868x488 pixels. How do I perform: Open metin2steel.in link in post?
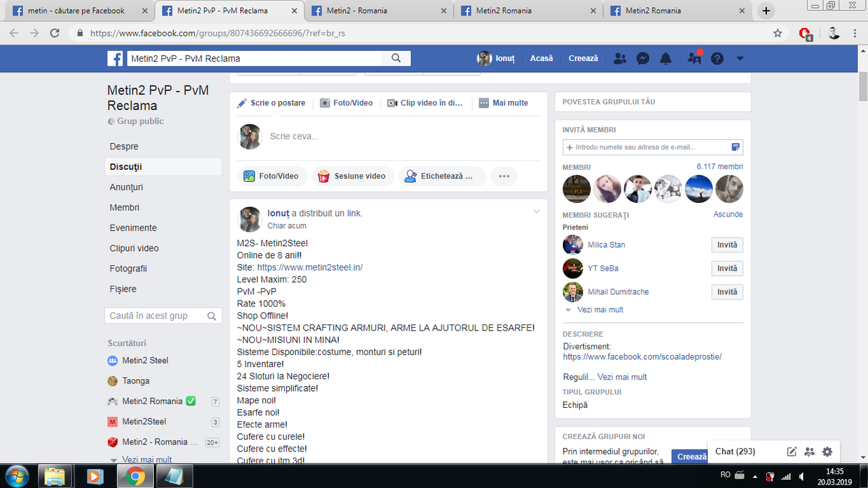310,267
